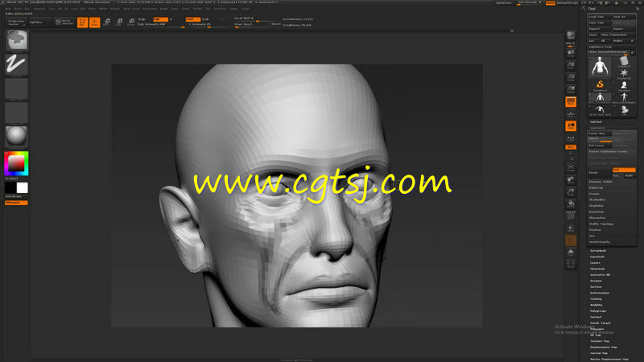Open the current brush thumbnail selector
The image size is (644, 362).
click(16, 40)
